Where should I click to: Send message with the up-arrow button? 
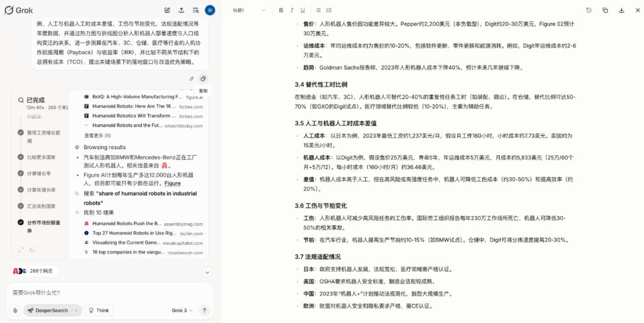tap(205, 310)
